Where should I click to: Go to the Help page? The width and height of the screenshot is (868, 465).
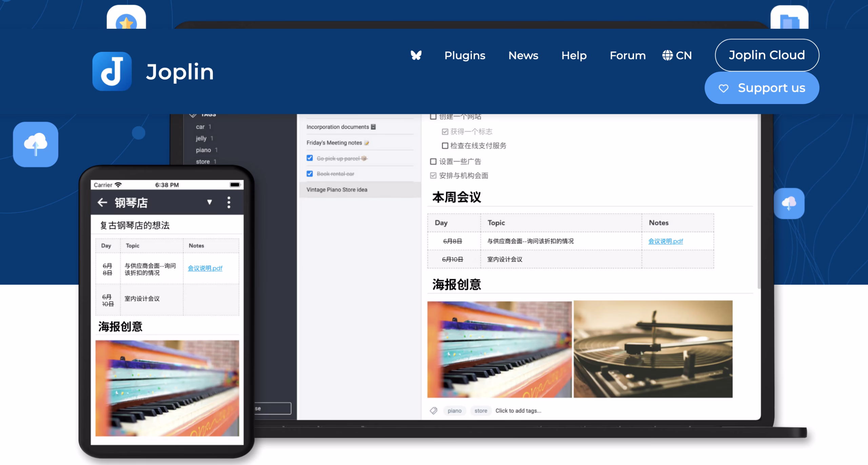pos(574,55)
